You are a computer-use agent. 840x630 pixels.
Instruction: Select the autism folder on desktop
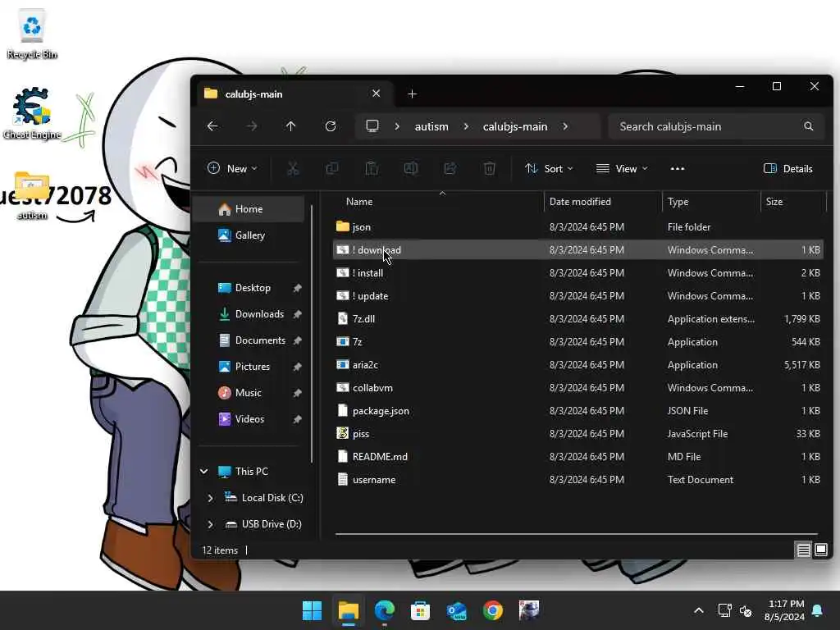(32, 195)
